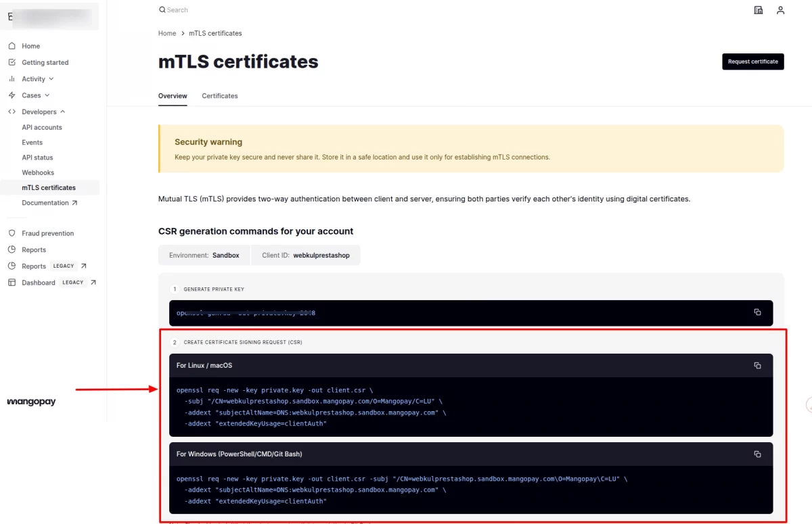Click CSR generation commands heading
The image size is (812, 524).
(256, 231)
